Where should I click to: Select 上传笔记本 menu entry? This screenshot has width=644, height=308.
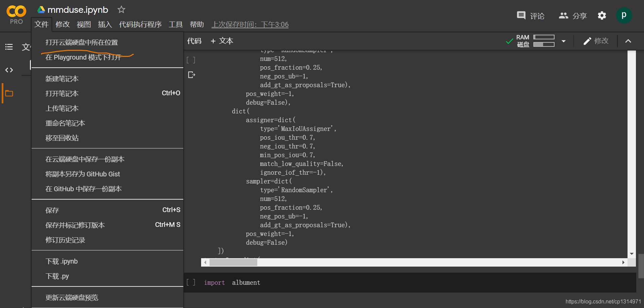click(x=108, y=108)
